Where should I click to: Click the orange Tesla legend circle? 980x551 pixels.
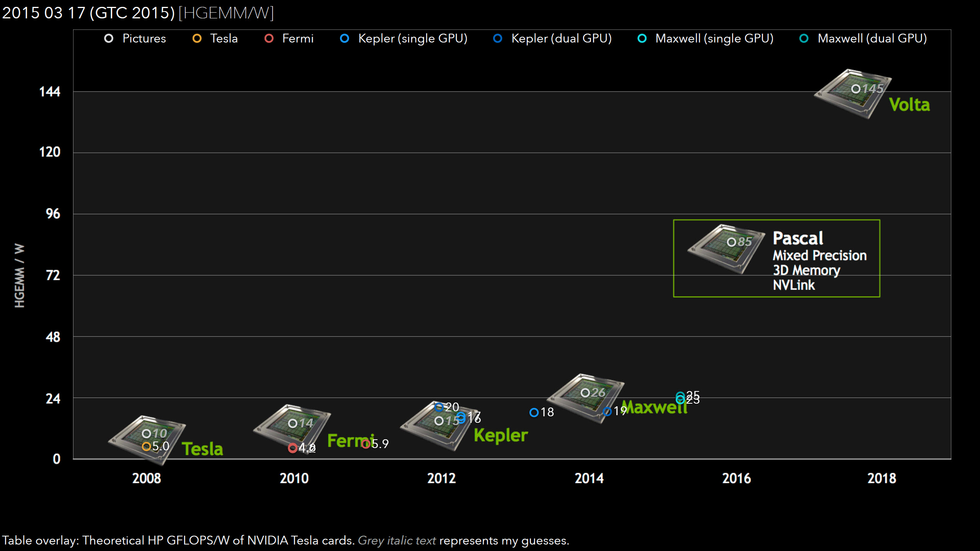(197, 39)
